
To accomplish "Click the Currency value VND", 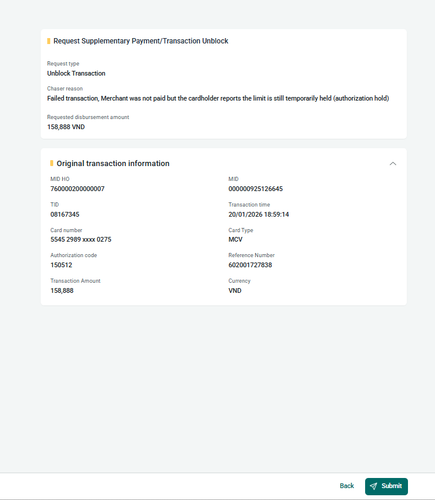I will (235, 291).
